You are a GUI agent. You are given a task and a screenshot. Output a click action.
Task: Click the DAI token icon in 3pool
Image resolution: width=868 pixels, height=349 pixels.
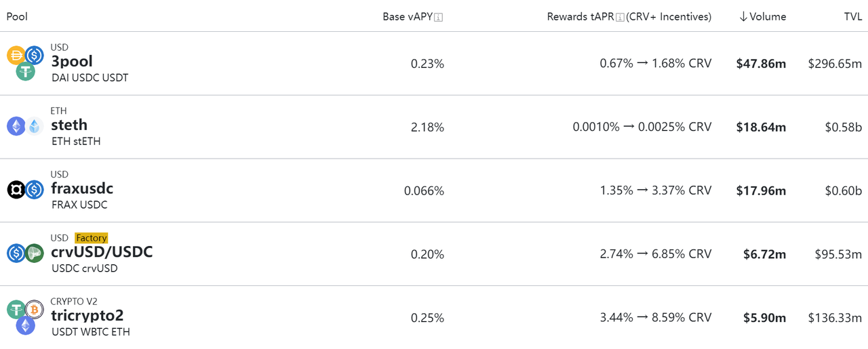[16, 56]
